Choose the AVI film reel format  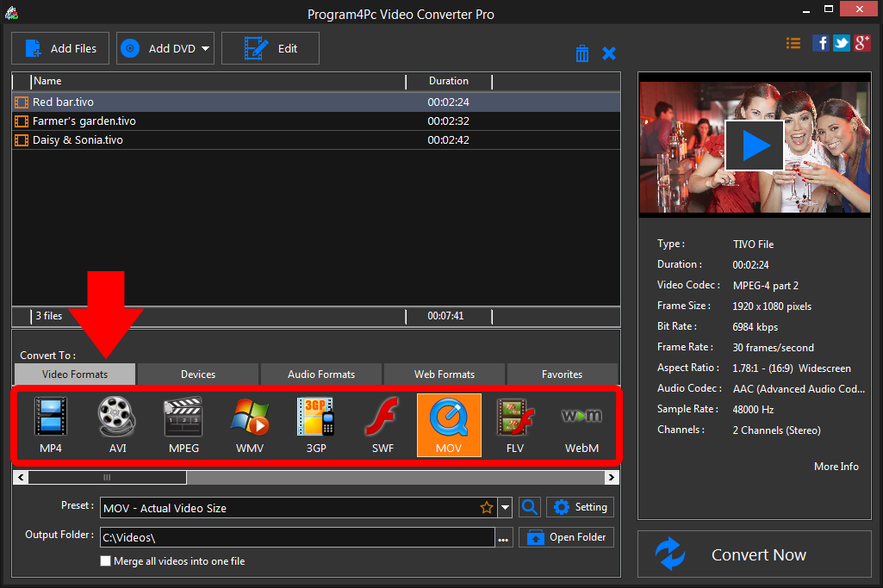click(117, 424)
